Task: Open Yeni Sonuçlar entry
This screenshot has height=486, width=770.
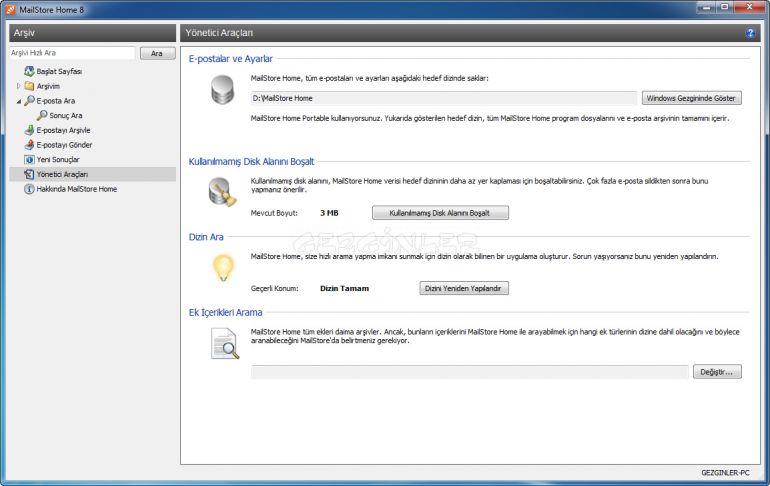Action: pos(58,160)
